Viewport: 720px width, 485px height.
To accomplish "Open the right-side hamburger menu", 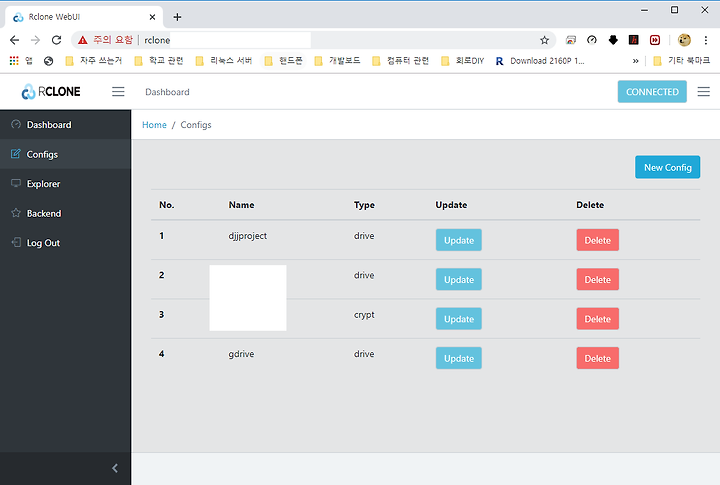I will (x=703, y=92).
